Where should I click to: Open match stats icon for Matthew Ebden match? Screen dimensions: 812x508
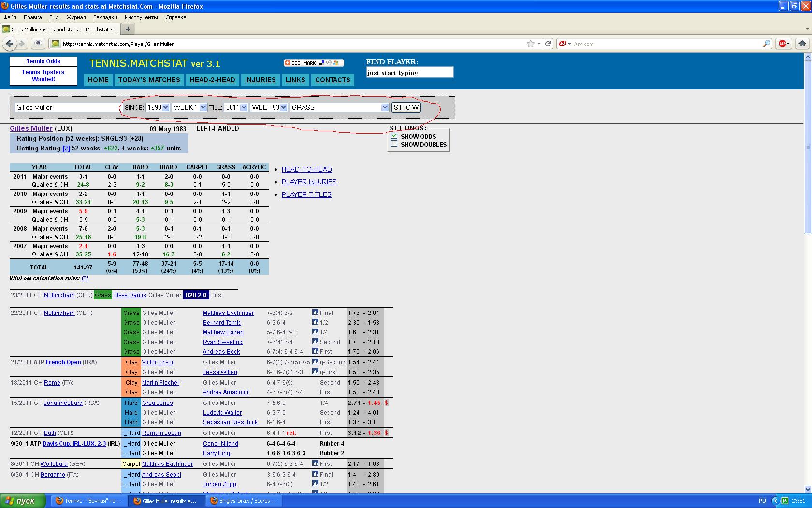pyautogui.click(x=315, y=332)
